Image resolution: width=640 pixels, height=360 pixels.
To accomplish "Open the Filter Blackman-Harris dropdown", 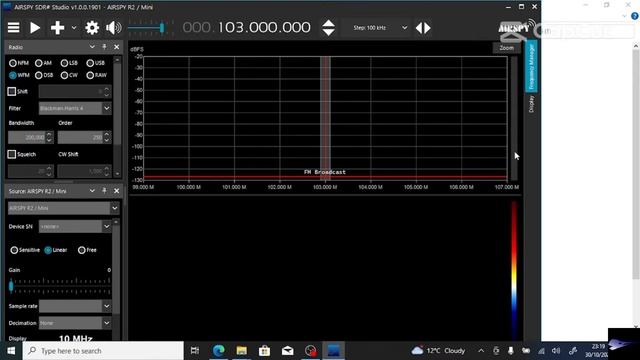I will tap(75, 108).
